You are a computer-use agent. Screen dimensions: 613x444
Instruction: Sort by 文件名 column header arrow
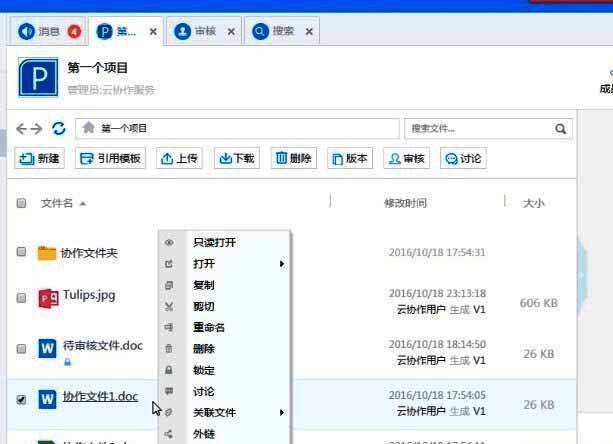82,204
